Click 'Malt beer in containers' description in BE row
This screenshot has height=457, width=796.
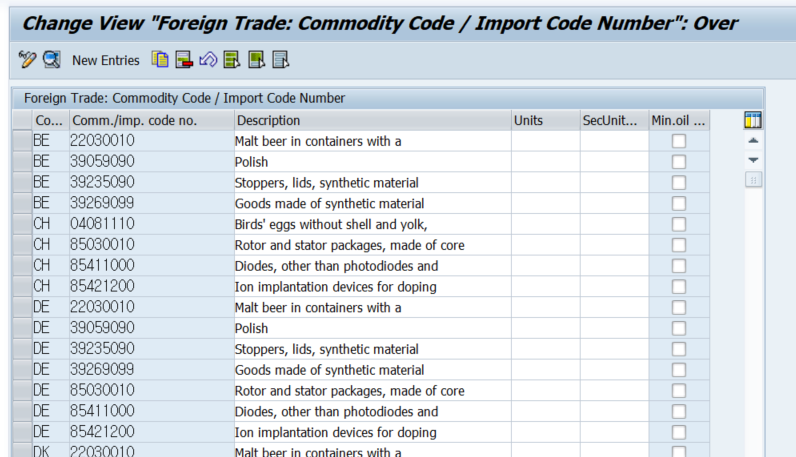(373, 141)
